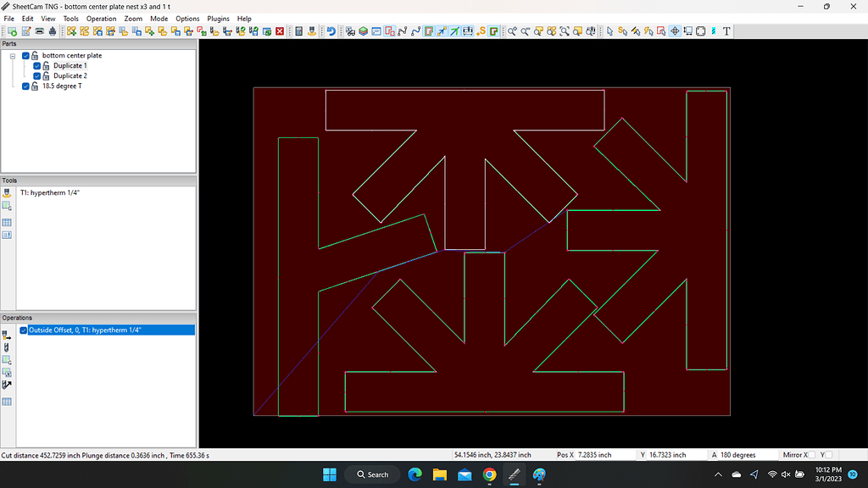Click the printer icon in the toolbar
The width and height of the screenshot is (868, 488).
pos(38,30)
